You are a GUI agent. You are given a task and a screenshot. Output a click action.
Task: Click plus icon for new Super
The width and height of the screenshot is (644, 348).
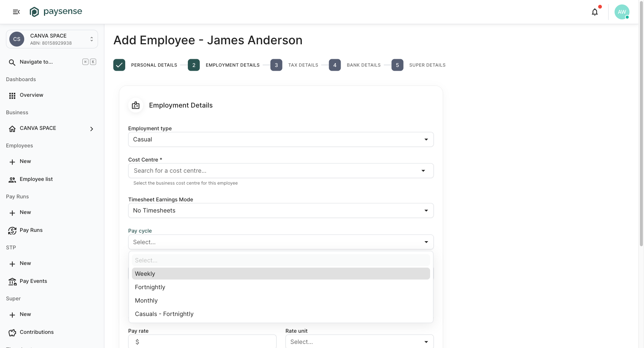(12, 315)
